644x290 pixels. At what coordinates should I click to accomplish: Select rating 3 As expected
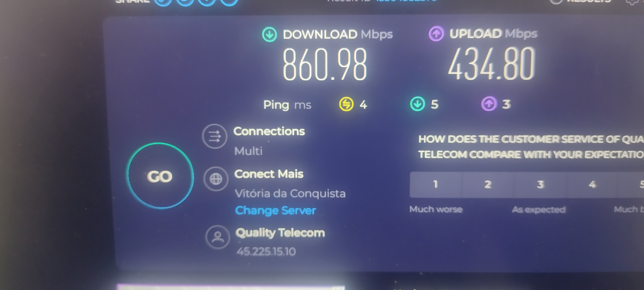pos(540,185)
